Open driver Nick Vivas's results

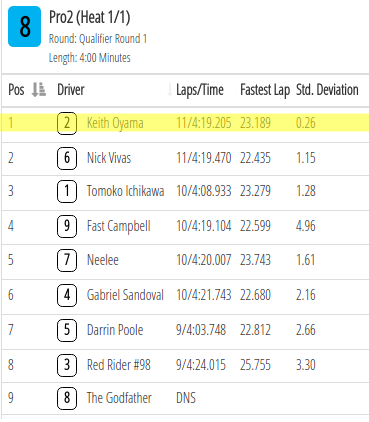point(109,158)
